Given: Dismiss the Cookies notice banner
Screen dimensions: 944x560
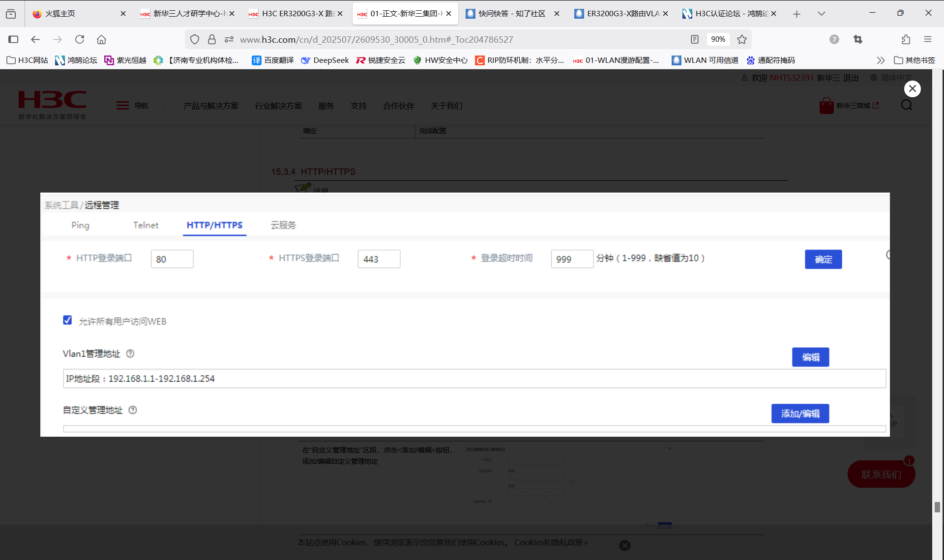Looking at the screenshot, I should point(625,545).
